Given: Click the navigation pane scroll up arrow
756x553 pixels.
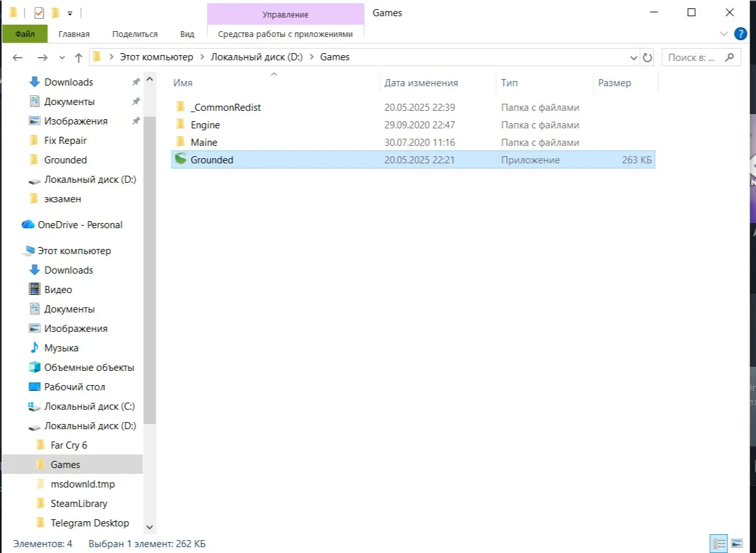Looking at the screenshot, I should coord(150,79).
